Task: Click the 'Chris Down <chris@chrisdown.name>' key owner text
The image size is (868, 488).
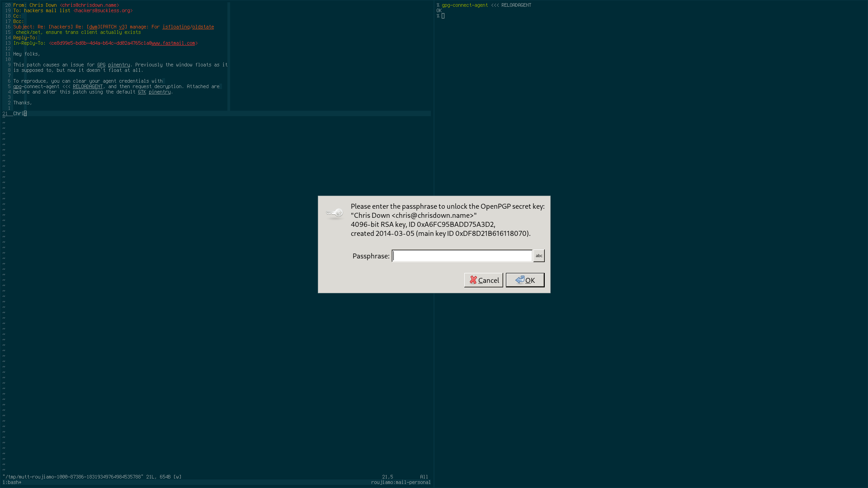Action: click(x=414, y=216)
